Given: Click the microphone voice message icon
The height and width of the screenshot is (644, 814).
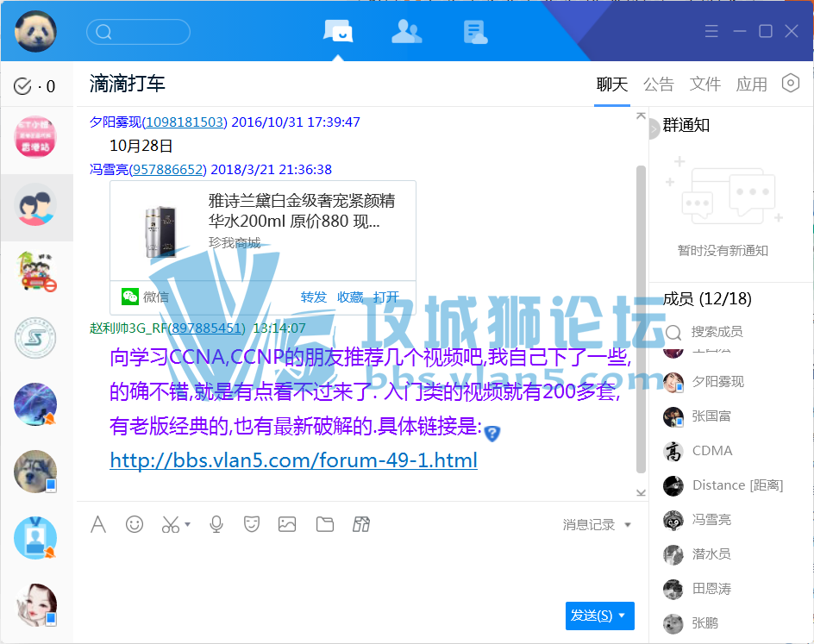Looking at the screenshot, I should pos(216,524).
